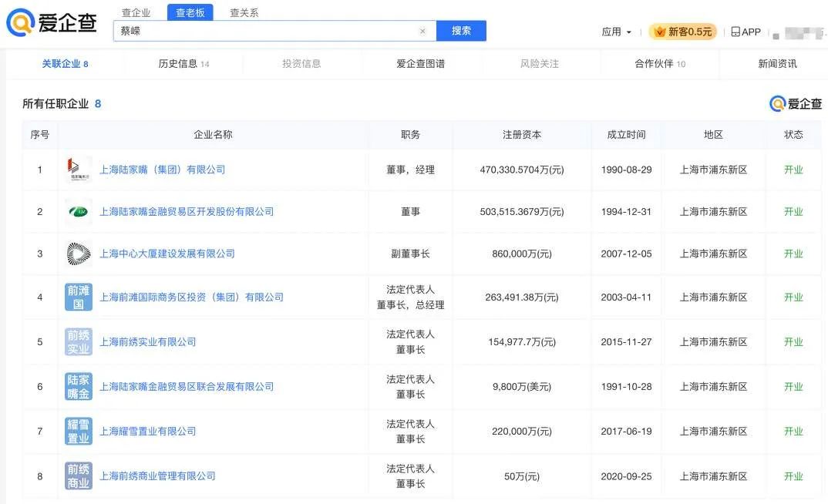The image size is (828, 504).
Task: Open the spiral logo of 上海中心大厦建设发展有限公司
Action: (79, 254)
